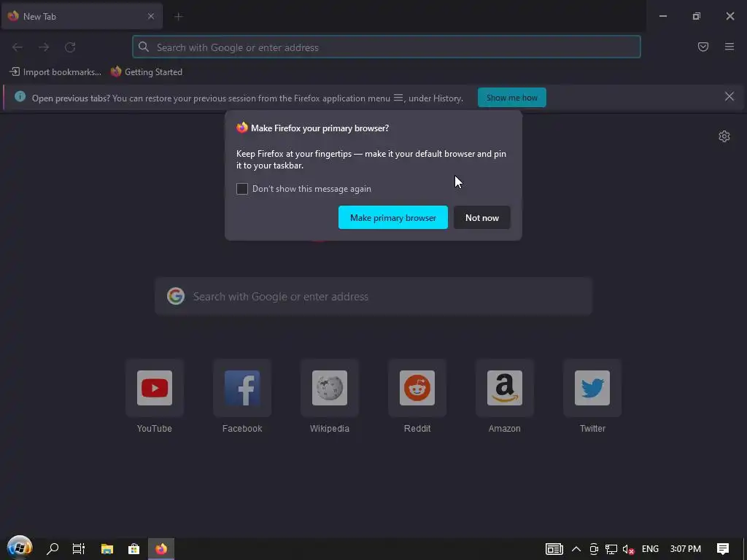This screenshot has height=560, width=747.
Task: Open Task View on taskbar
Action: click(x=79, y=549)
